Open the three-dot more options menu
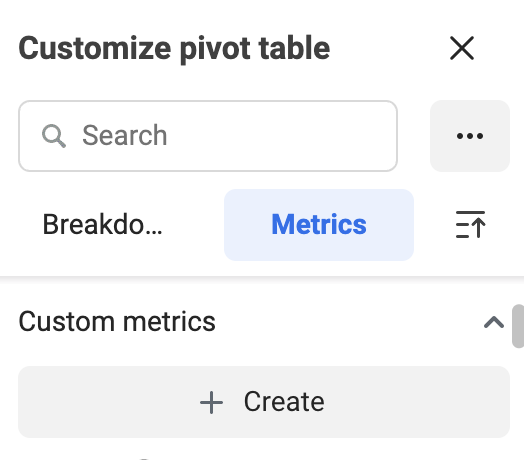 click(x=470, y=136)
